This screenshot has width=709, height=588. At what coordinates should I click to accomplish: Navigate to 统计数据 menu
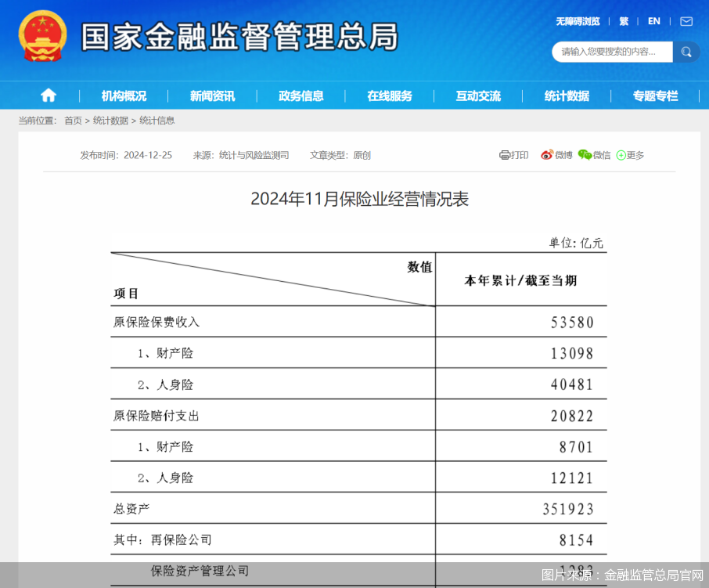click(567, 96)
